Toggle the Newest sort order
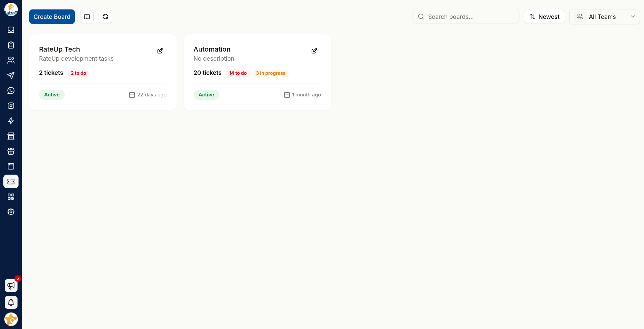Image resolution: width=644 pixels, height=329 pixels. click(x=544, y=17)
